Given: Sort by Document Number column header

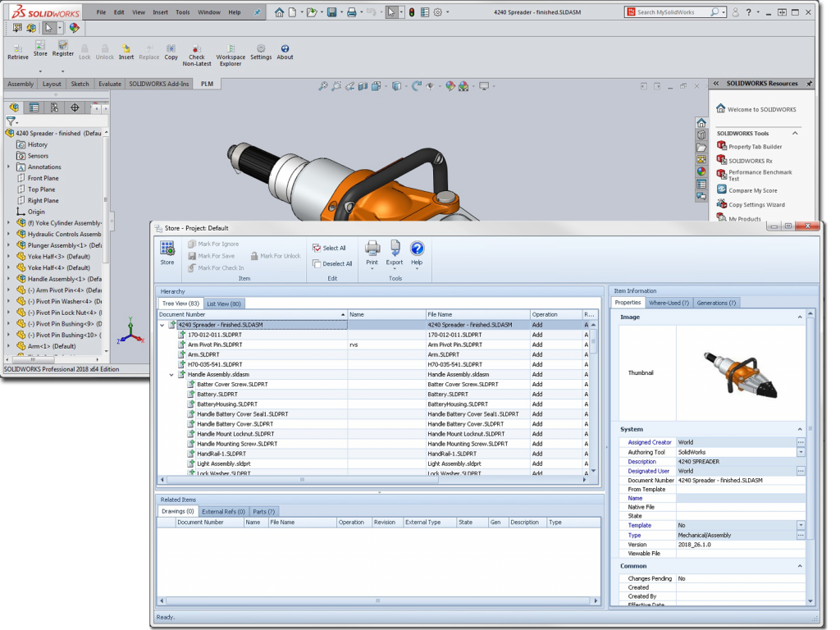Looking at the screenshot, I should click(x=252, y=314).
